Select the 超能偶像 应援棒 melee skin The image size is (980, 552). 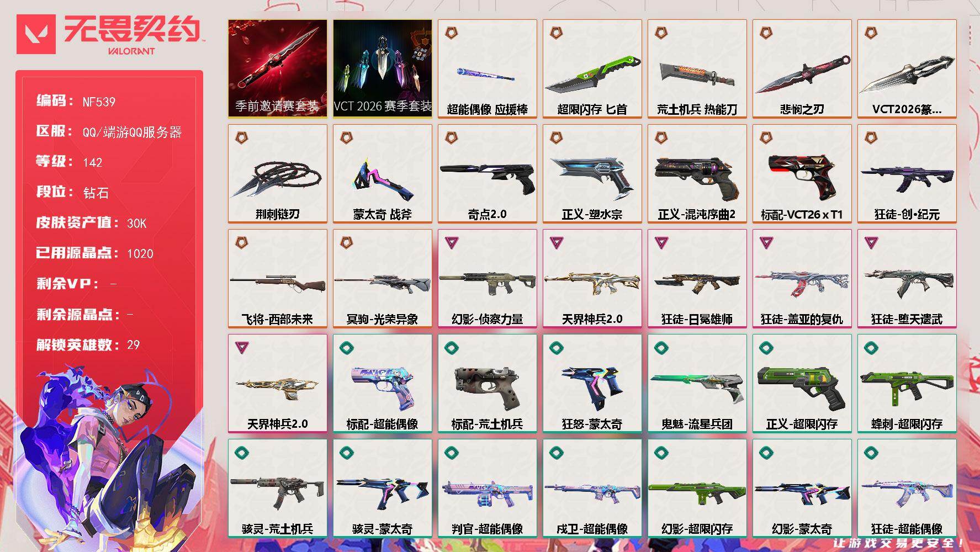point(487,68)
